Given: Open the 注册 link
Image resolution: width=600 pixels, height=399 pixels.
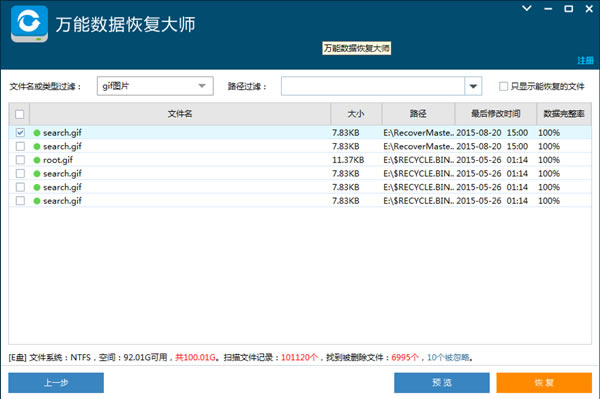Looking at the screenshot, I should click(x=585, y=60).
